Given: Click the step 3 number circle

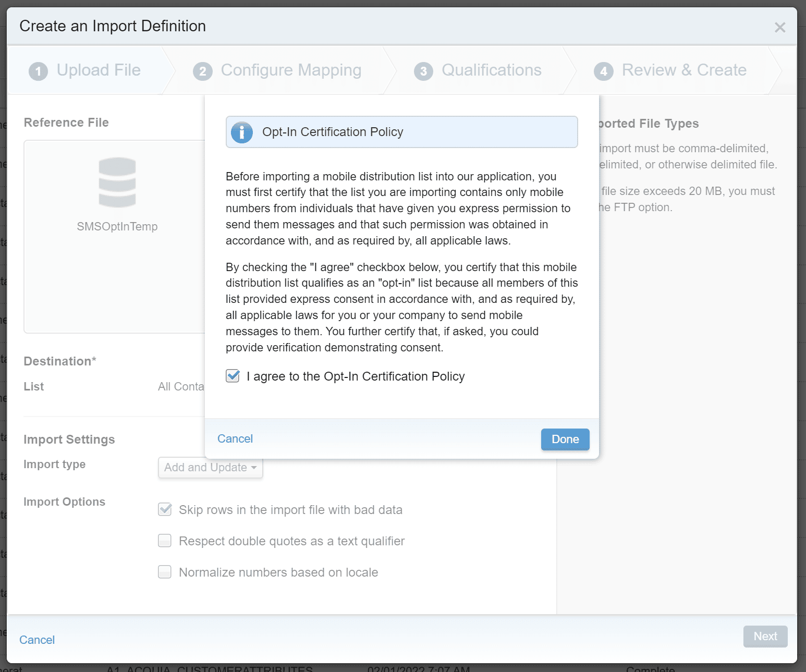Looking at the screenshot, I should tap(423, 71).
